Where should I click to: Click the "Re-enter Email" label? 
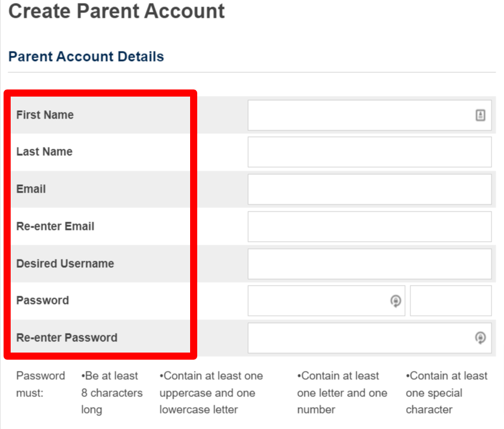tap(55, 226)
